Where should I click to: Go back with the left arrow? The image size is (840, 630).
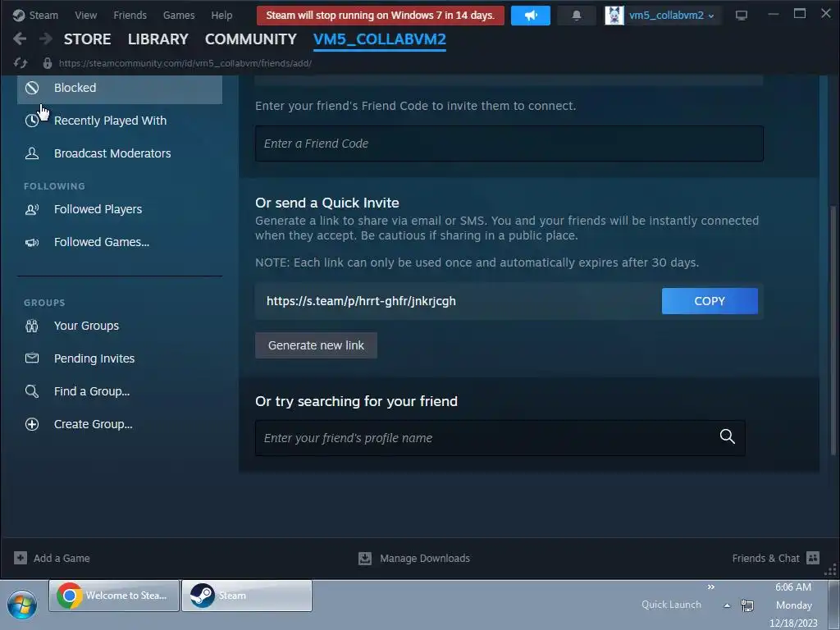(20, 39)
